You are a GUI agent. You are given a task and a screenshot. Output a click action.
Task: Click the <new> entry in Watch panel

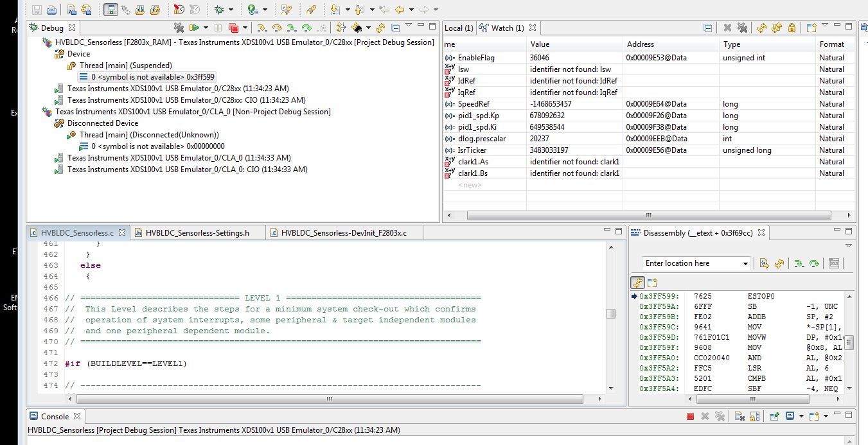point(469,185)
